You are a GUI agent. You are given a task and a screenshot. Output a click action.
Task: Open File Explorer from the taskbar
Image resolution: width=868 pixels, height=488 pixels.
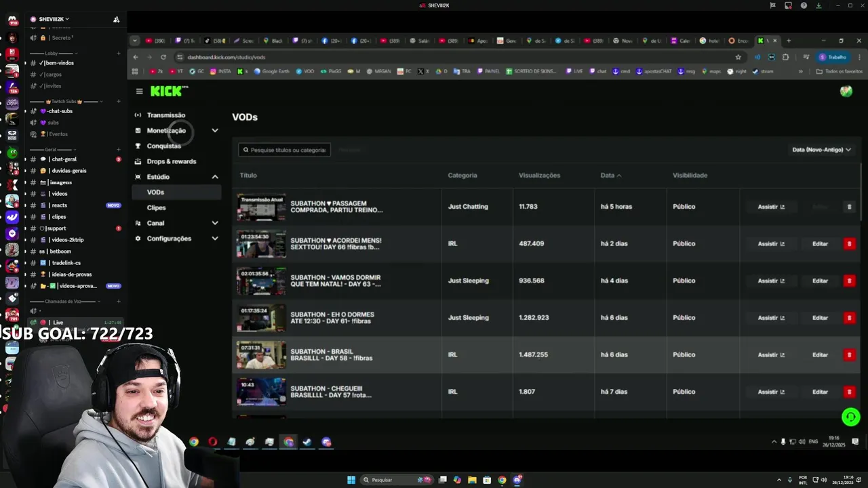[472, 480]
